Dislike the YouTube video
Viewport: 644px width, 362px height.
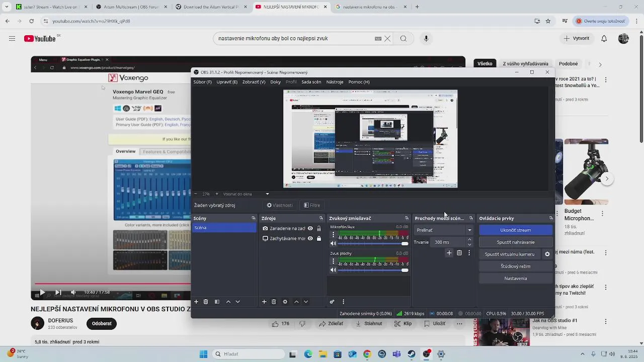tap(302, 324)
